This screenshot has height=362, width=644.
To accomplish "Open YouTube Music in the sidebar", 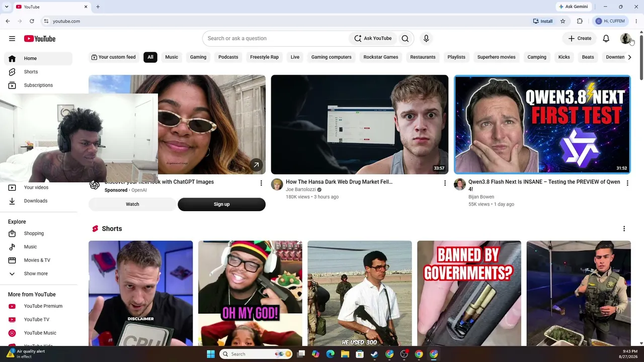I will click(38, 333).
